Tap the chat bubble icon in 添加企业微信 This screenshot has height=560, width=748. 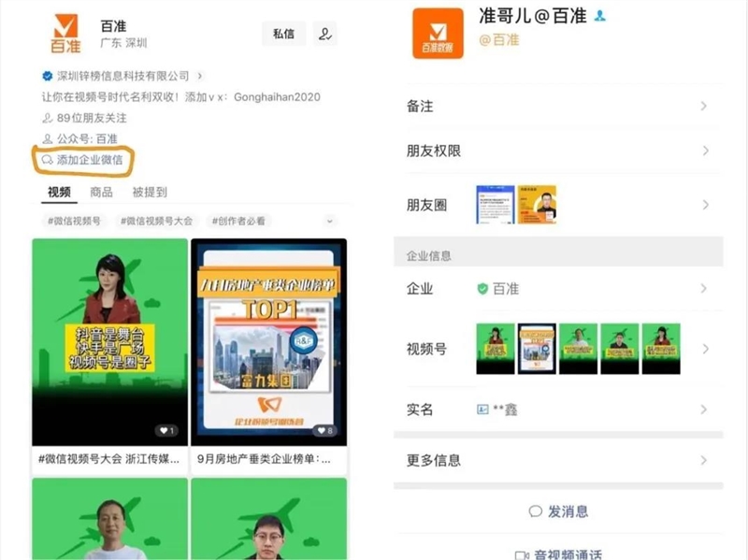47,159
